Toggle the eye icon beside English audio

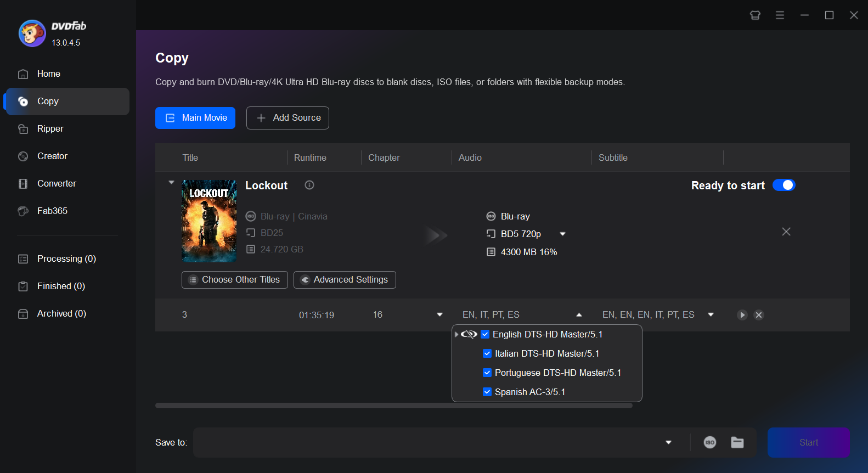469,334
